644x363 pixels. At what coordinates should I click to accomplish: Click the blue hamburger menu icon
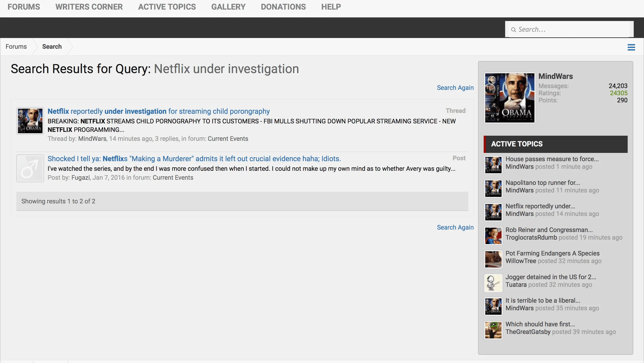point(631,47)
